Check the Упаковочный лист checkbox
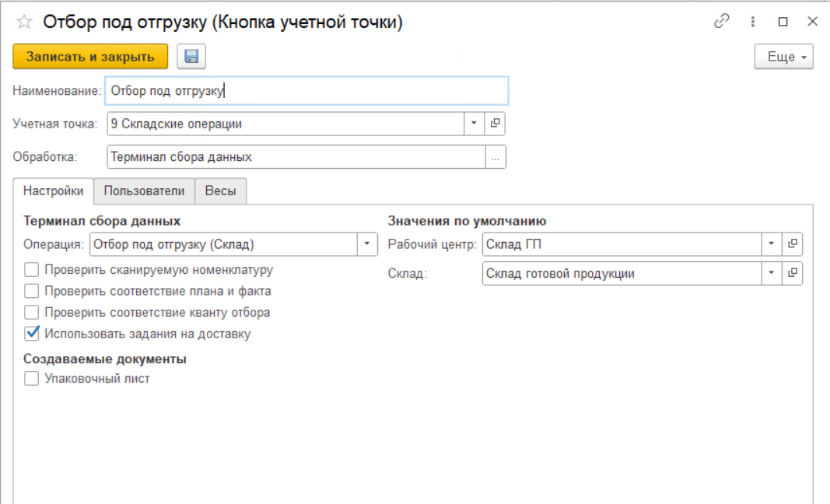 point(32,379)
